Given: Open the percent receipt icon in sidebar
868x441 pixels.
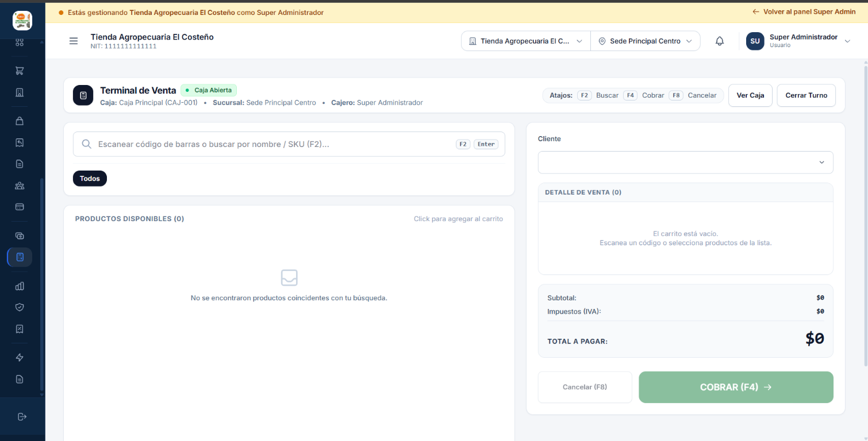Looking at the screenshot, I should click(x=20, y=329).
